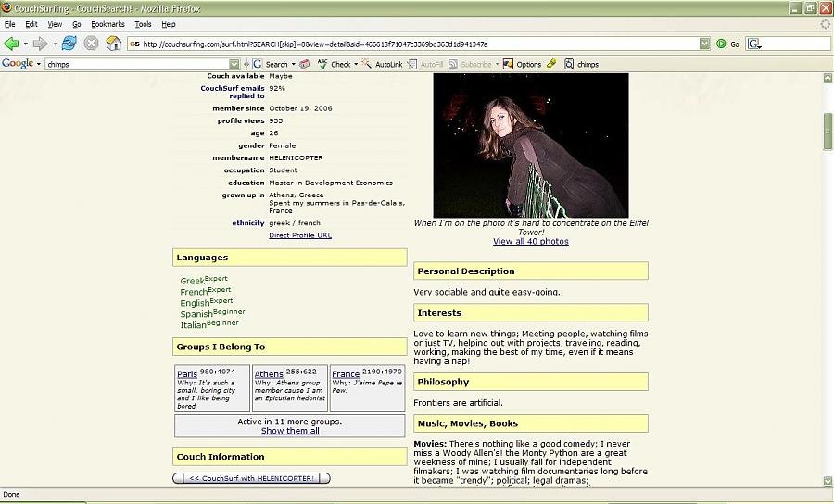Click the Back navigation arrow
The width and height of the screenshot is (834, 504).
(11, 44)
